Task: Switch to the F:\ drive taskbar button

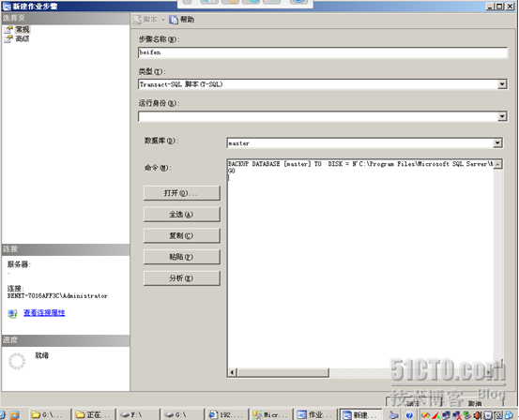Action: 138,414
